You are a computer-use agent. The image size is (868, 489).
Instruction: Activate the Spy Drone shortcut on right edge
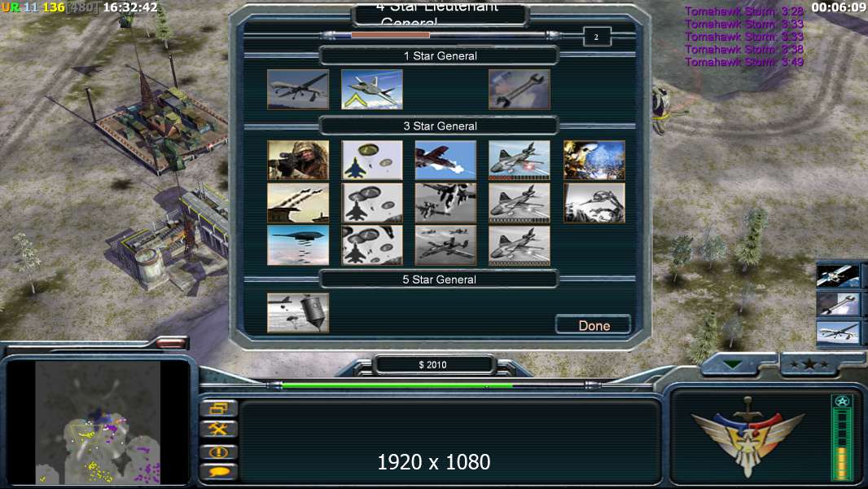tap(839, 333)
